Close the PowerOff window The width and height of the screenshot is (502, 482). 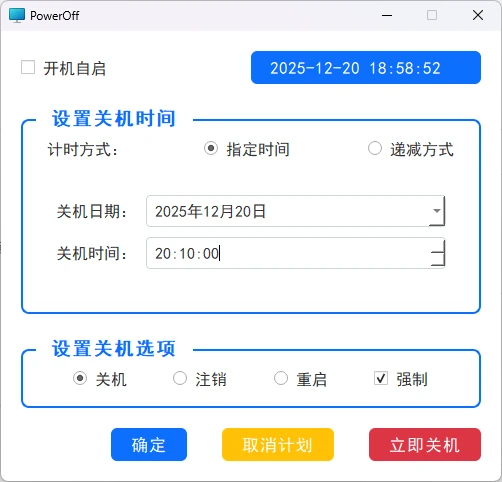pos(478,15)
